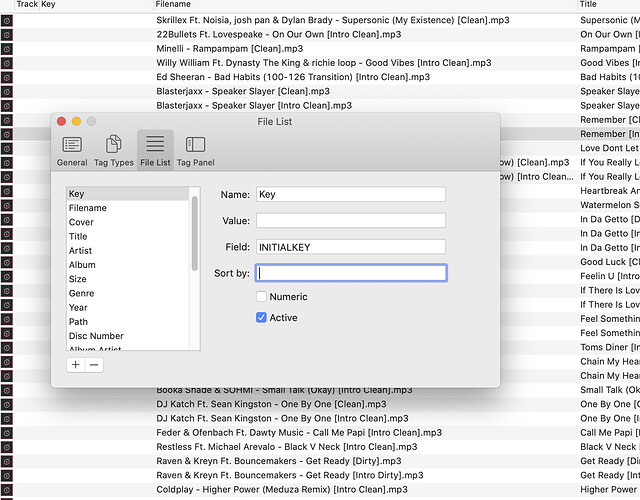Click Heartbreak title cell in main window
Viewport: 640px width, 500px height.
pos(610,191)
